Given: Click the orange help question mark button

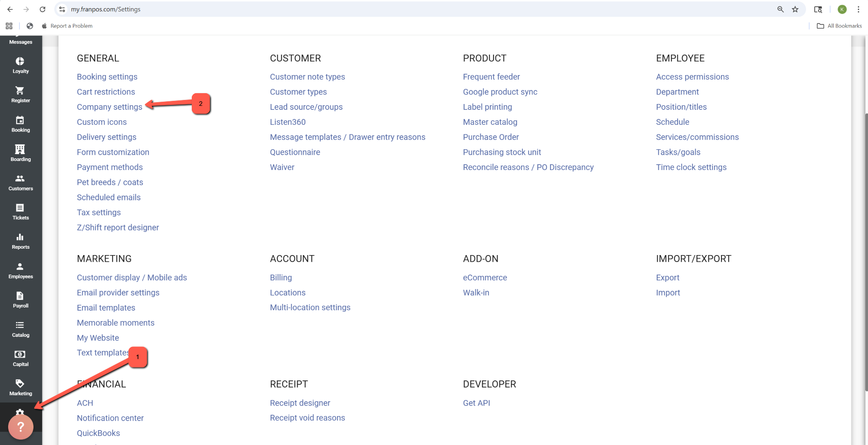Looking at the screenshot, I should (x=21, y=427).
